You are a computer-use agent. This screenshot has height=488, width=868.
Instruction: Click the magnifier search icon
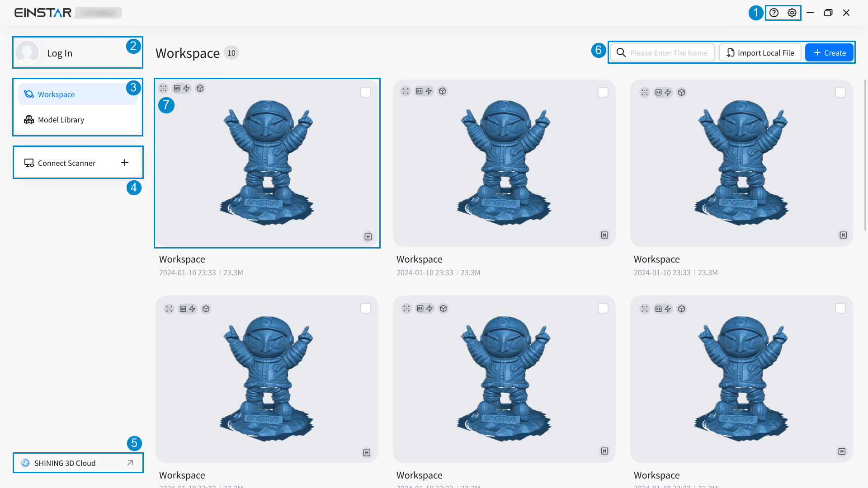(621, 53)
